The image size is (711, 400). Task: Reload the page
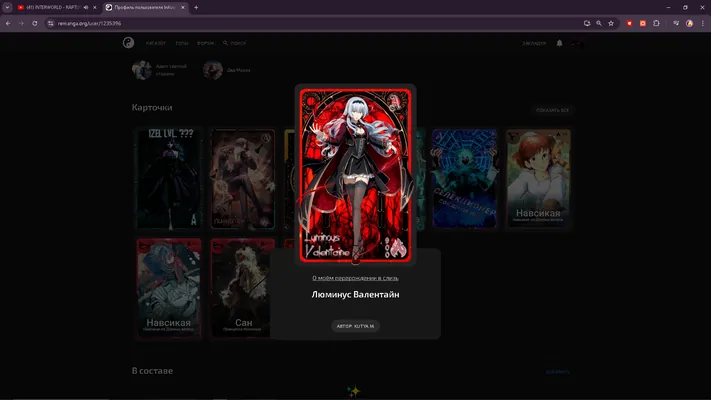tap(34, 23)
